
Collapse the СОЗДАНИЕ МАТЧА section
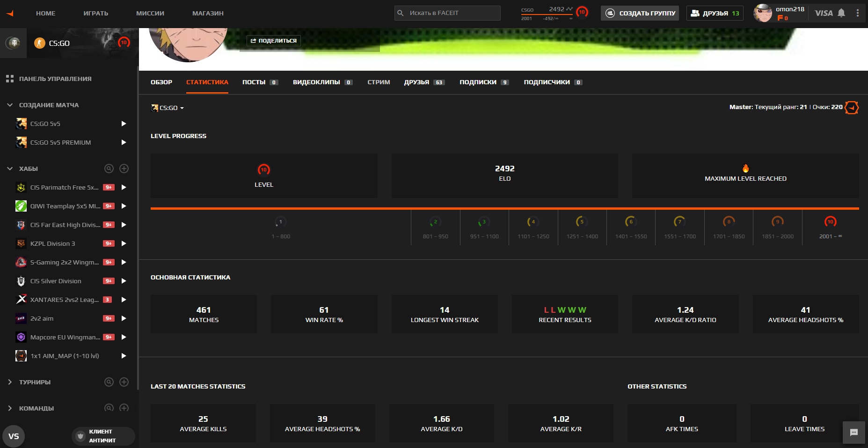[10, 105]
